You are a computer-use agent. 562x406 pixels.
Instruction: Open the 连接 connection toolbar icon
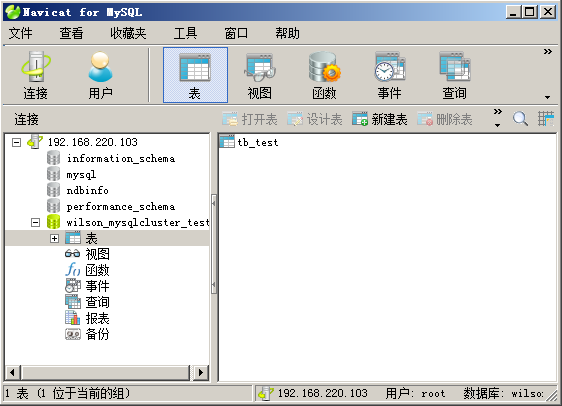click(x=35, y=75)
